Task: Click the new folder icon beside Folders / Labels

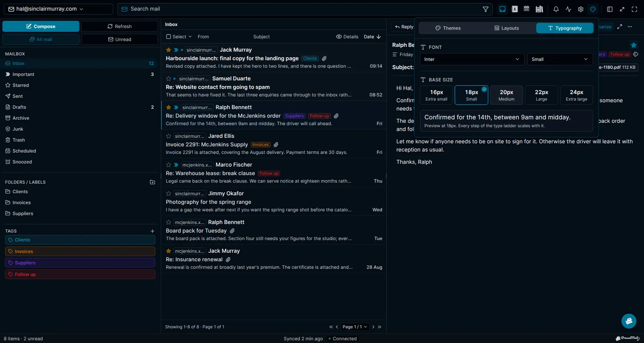Action: [x=153, y=182]
